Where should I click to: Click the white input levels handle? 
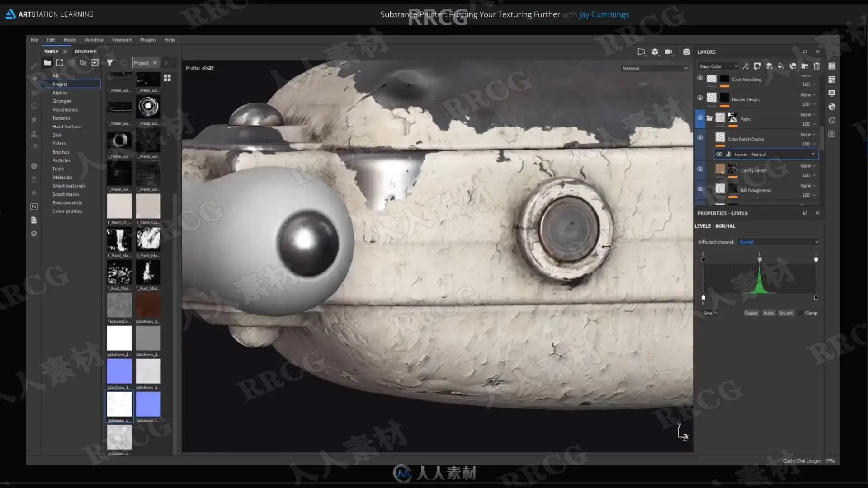(816, 259)
